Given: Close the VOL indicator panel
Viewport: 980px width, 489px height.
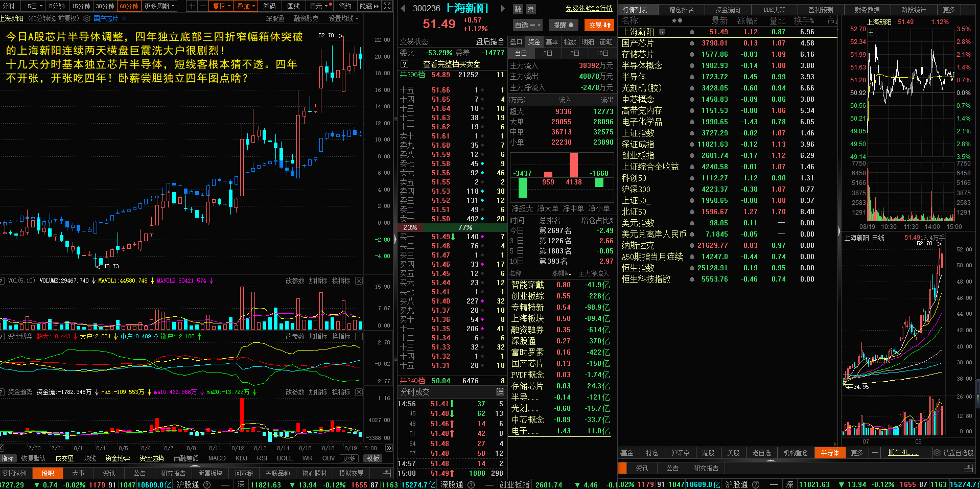Looking at the screenshot, I should pyautogui.click(x=359, y=281).
